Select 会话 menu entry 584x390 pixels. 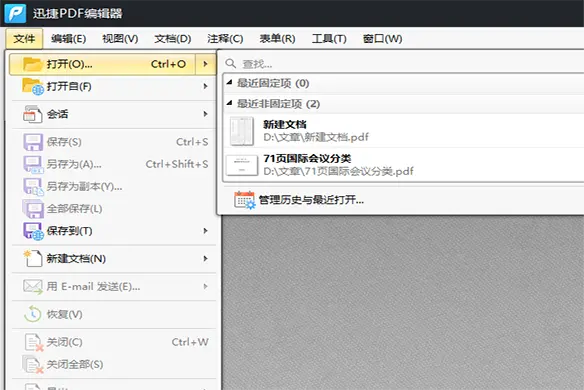(x=112, y=114)
